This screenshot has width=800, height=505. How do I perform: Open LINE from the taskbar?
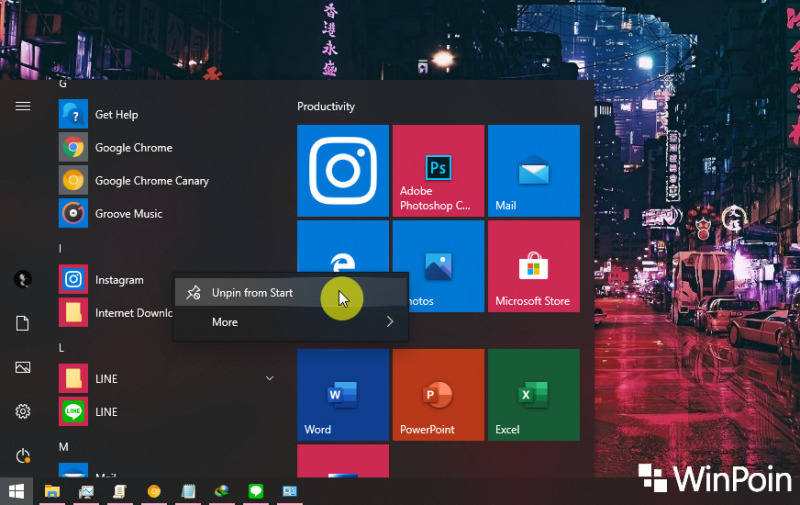(256, 491)
